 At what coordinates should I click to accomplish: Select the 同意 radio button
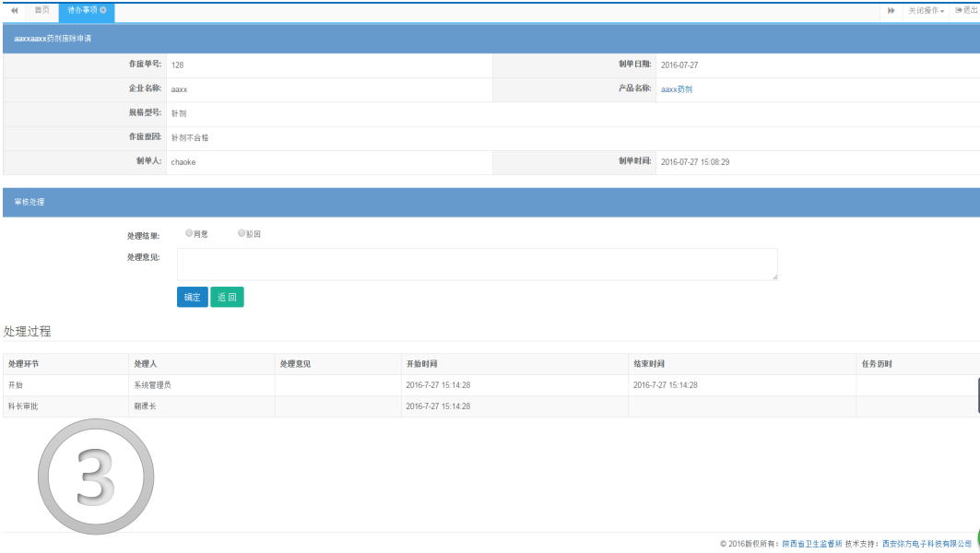click(x=189, y=234)
